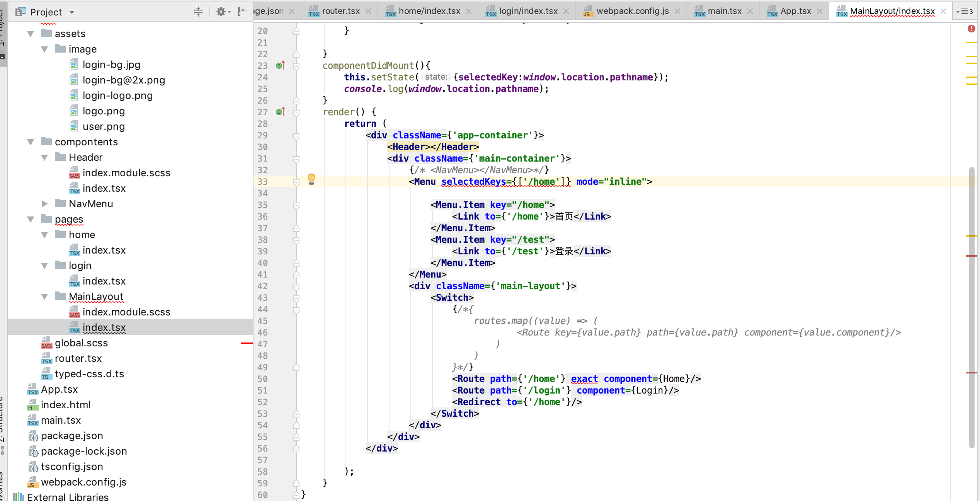Image resolution: width=980 pixels, height=501 pixels.
Task: Close the home/index.tsx tab
Action: (x=469, y=11)
